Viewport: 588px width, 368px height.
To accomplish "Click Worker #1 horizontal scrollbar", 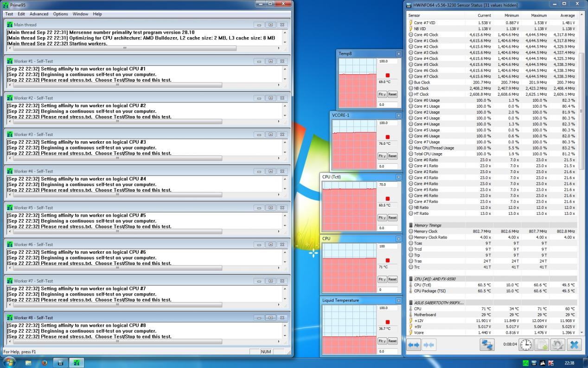I will [x=144, y=85].
